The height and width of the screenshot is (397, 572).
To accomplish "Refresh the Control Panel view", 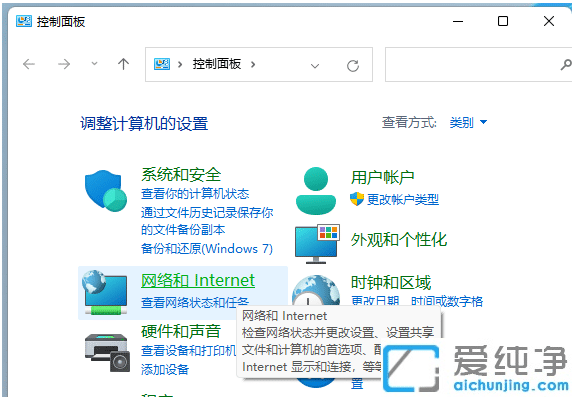I will [x=353, y=66].
